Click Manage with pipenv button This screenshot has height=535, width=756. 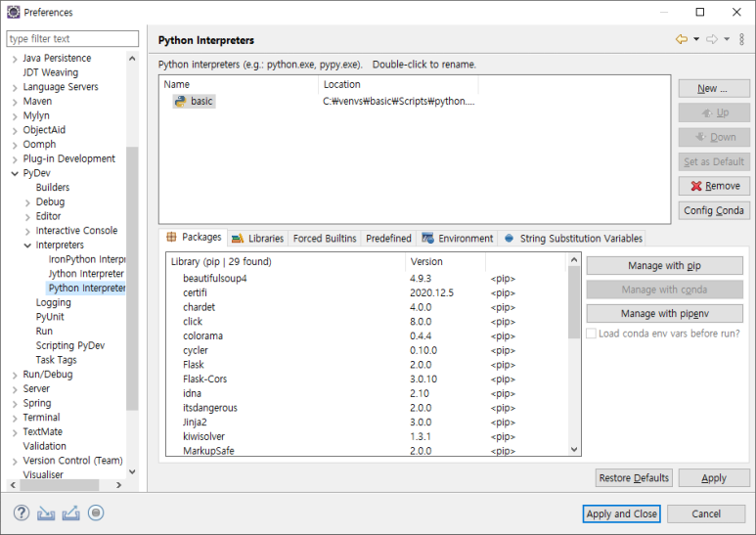[x=664, y=314]
